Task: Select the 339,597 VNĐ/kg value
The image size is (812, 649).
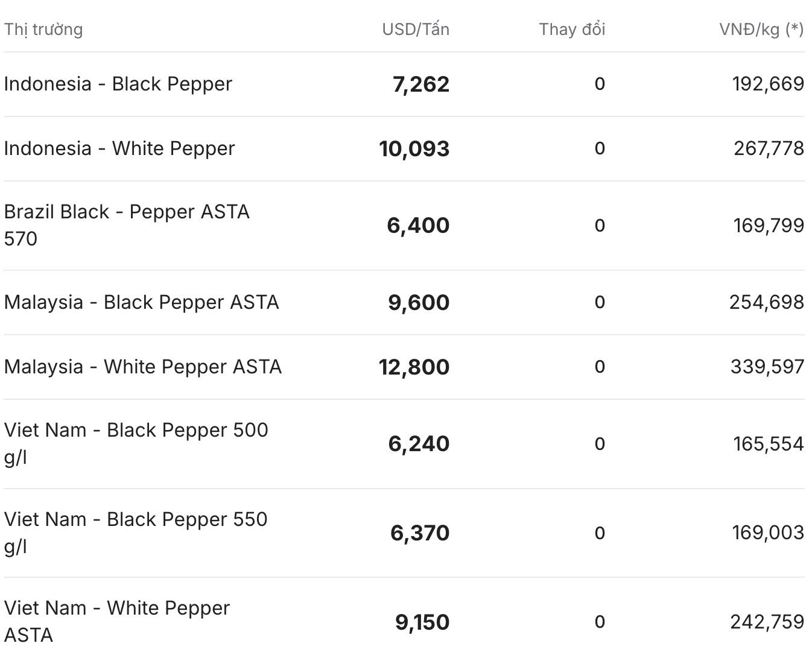Action: click(767, 367)
